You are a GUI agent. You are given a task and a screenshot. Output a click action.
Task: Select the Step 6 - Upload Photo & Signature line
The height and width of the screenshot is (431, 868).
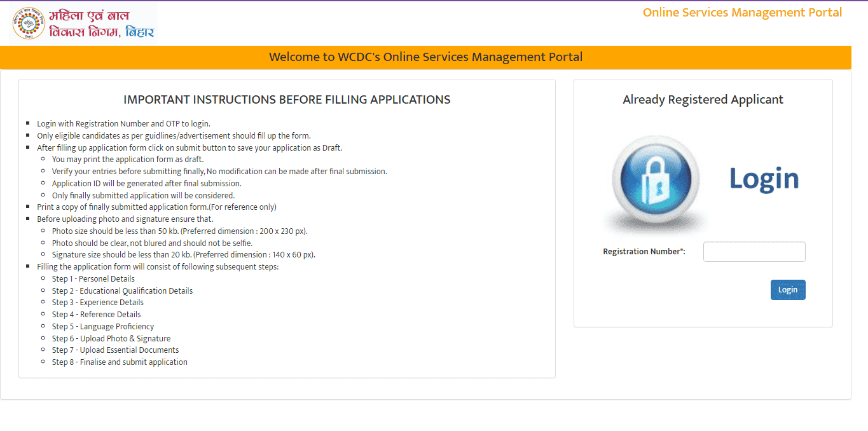pos(111,339)
